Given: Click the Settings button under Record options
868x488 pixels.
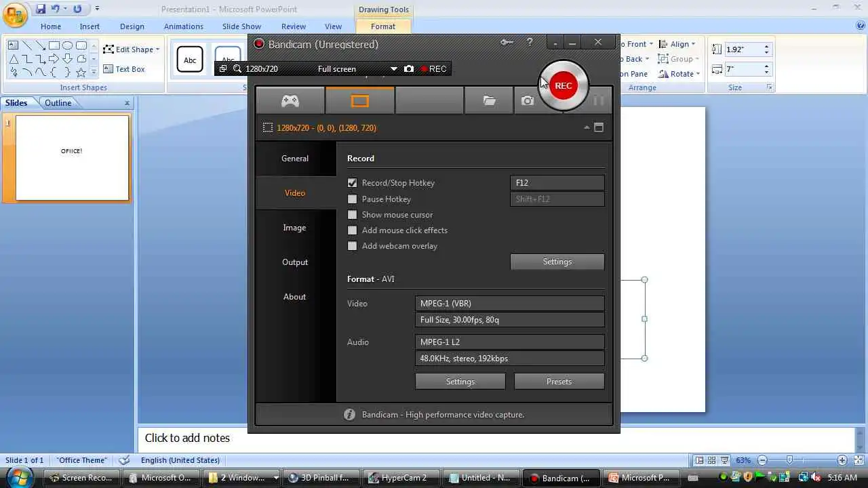Looking at the screenshot, I should click(557, 262).
